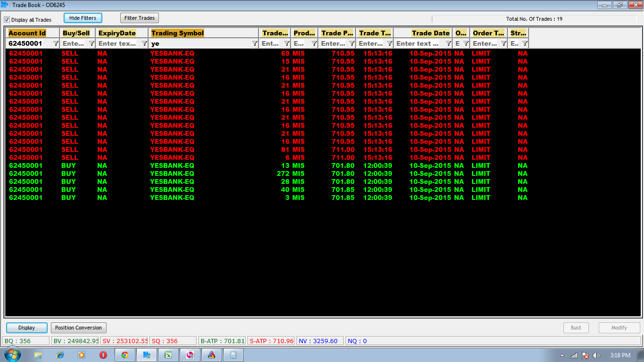
Task: Focus the Trade Date filter text field
Action: click(x=419, y=43)
